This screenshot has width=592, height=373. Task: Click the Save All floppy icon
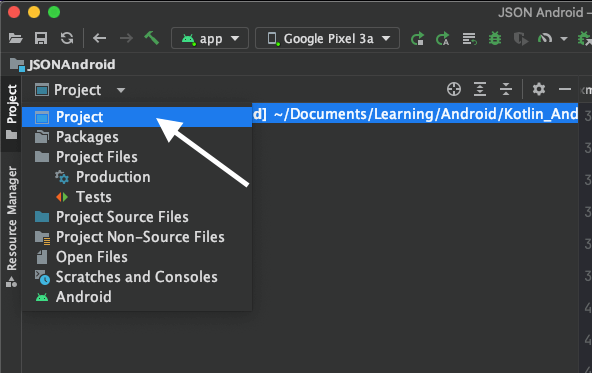[41, 38]
